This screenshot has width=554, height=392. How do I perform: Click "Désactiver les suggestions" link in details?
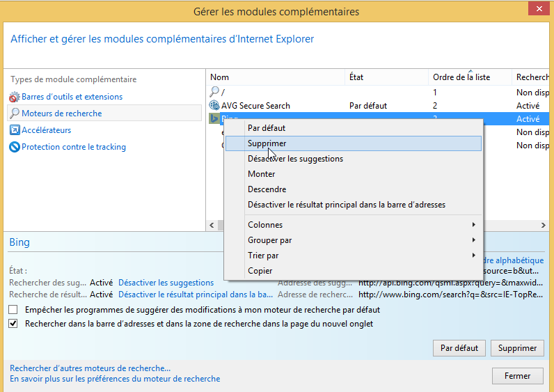pos(166,283)
